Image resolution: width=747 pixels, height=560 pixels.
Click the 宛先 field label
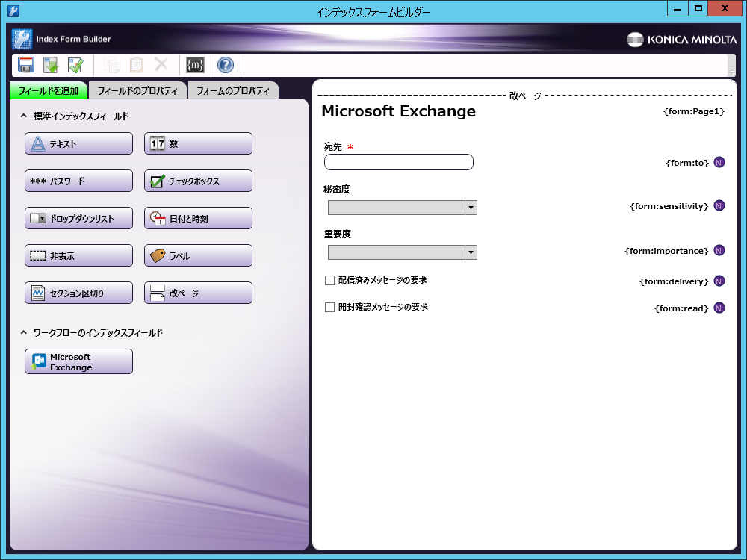333,146
